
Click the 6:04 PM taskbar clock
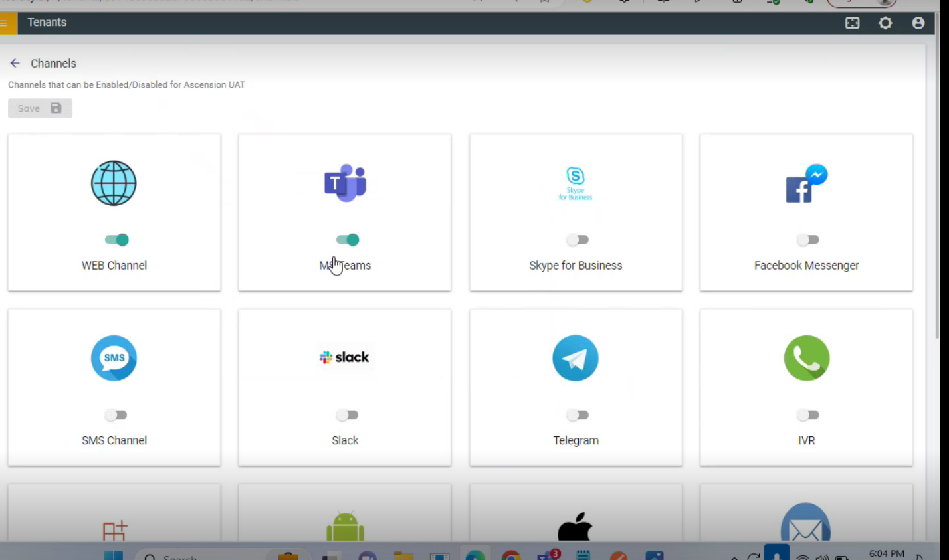[x=887, y=553]
